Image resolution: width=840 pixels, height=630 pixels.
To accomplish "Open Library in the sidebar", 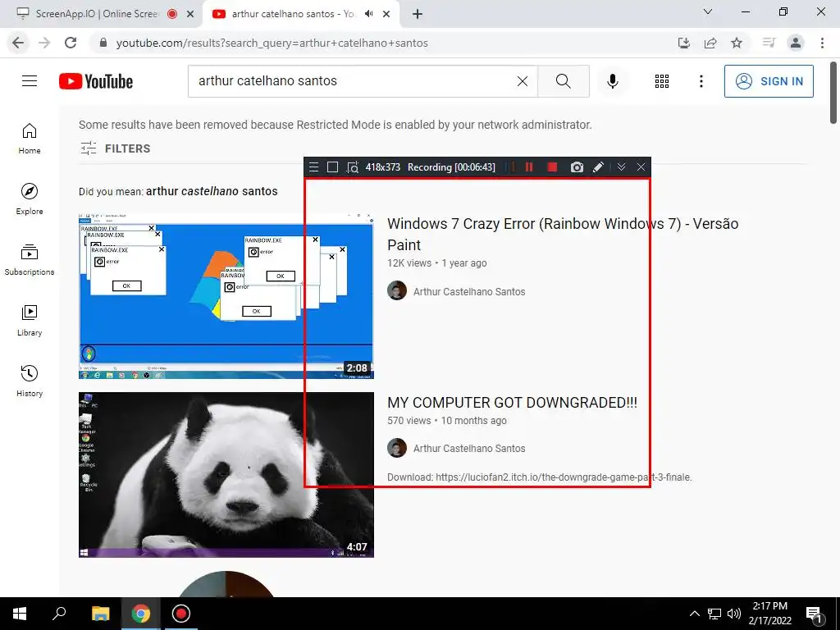I will tap(30, 321).
